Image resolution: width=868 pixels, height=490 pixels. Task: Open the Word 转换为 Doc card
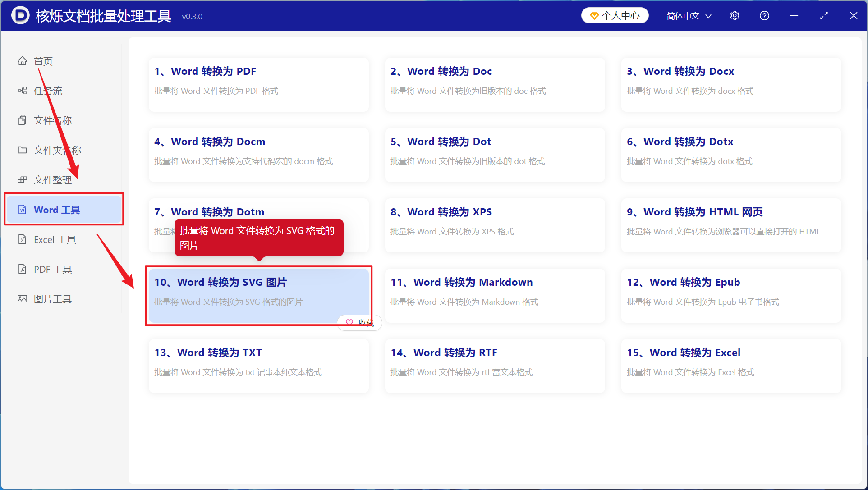[495, 85]
